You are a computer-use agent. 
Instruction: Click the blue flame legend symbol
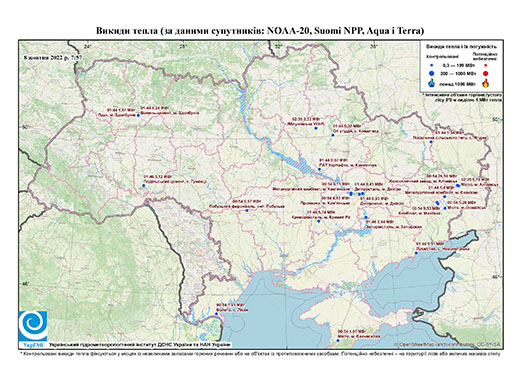coord(432,83)
